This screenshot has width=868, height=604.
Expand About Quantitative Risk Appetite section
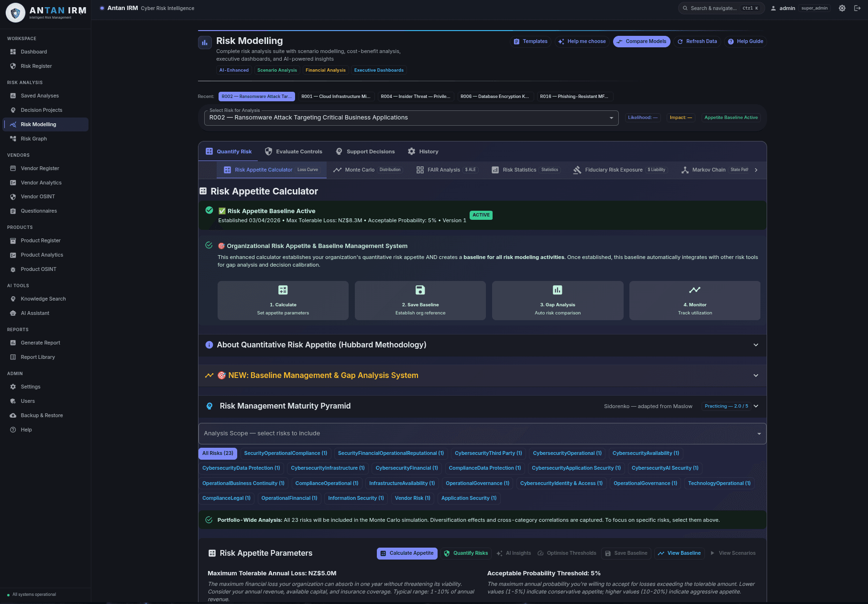pyautogui.click(x=482, y=345)
